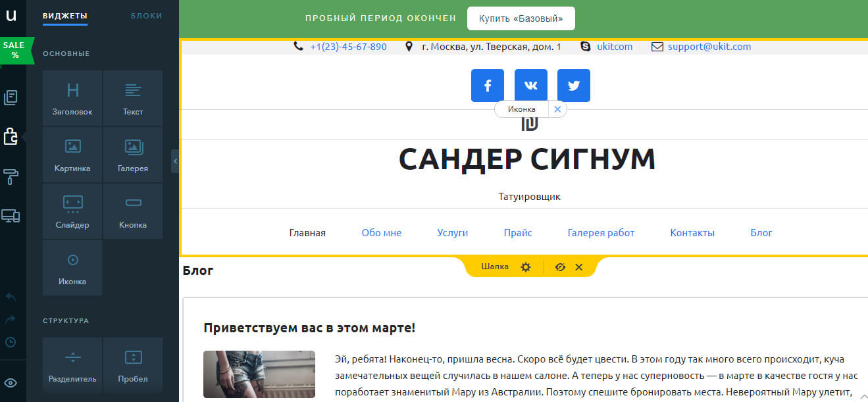
Task: Choose the Кнопка widget icon
Action: coord(133,211)
